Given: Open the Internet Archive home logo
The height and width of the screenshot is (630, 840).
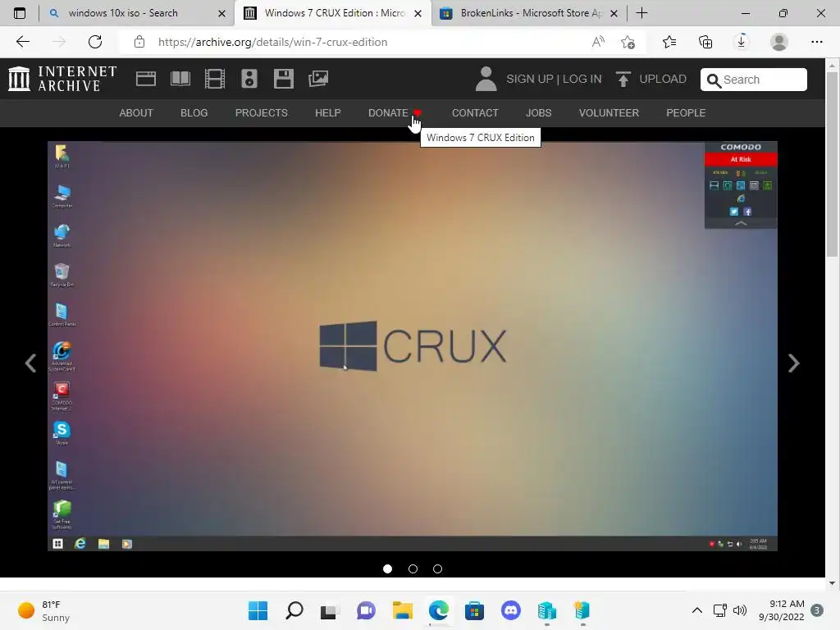Looking at the screenshot, I should (62, 79).
